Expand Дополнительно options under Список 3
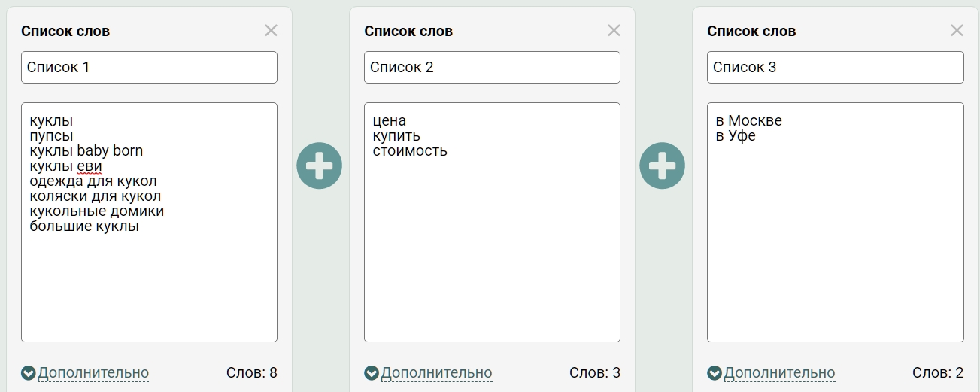This screenshot has height=392, width=980. [x=771, y=372]
